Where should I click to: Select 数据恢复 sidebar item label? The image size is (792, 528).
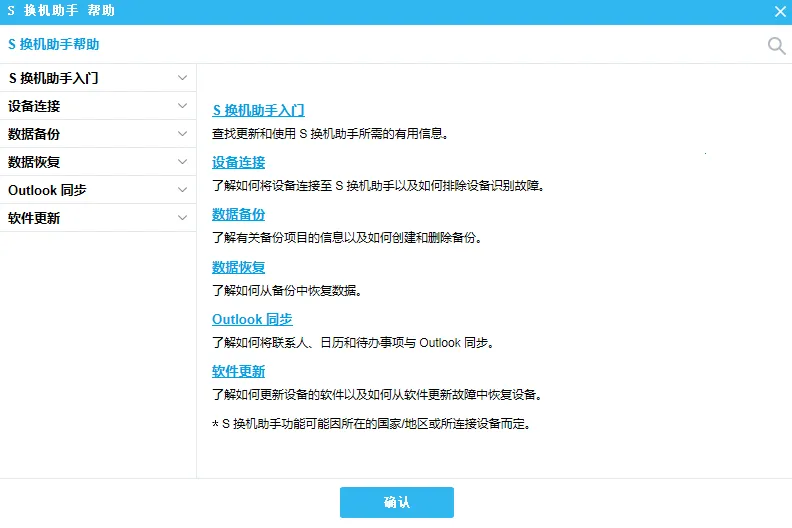[x=34, y=162]
